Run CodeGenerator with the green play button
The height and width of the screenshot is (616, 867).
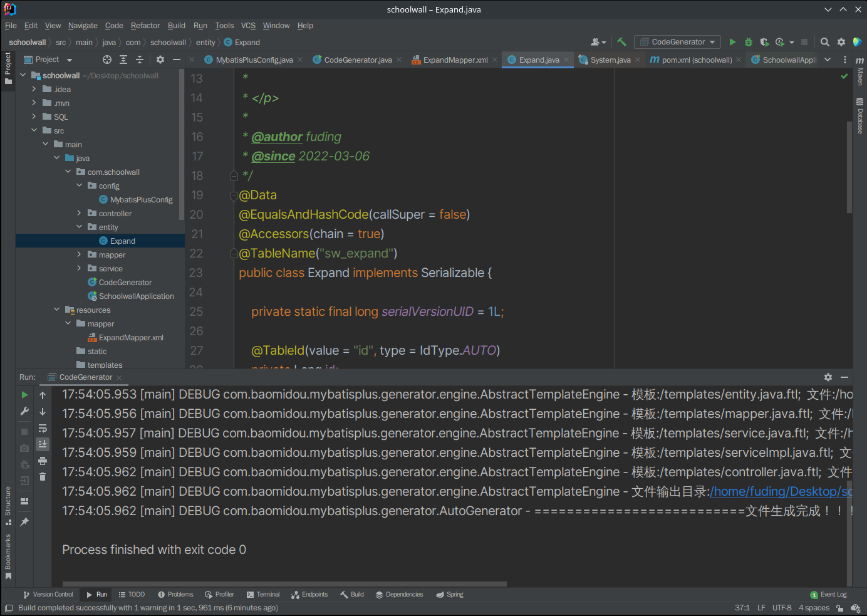point(732,42)
